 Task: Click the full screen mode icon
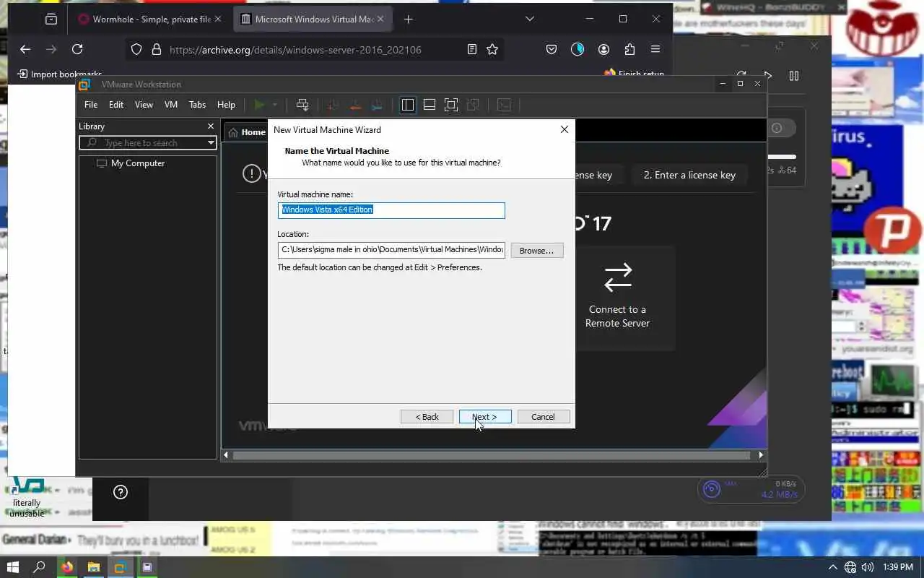point(451,105)
